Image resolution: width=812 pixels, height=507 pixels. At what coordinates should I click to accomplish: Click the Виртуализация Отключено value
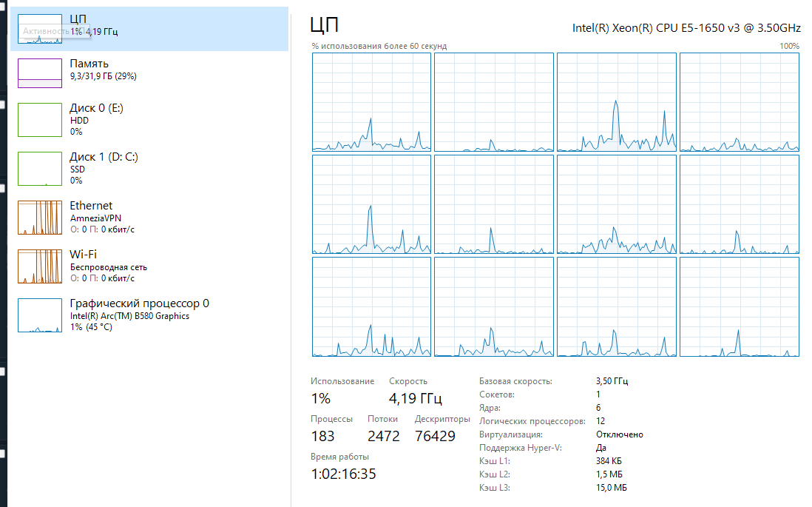tap(620, 434)
